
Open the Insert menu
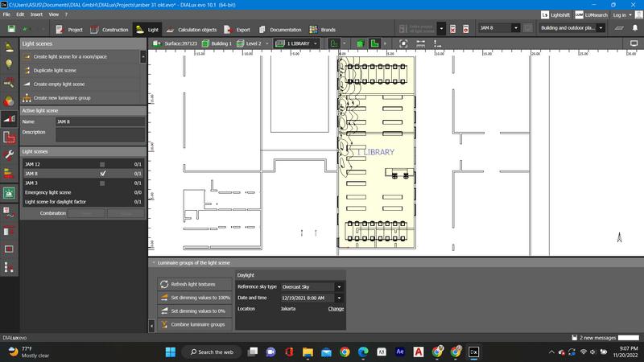[36, 14]
